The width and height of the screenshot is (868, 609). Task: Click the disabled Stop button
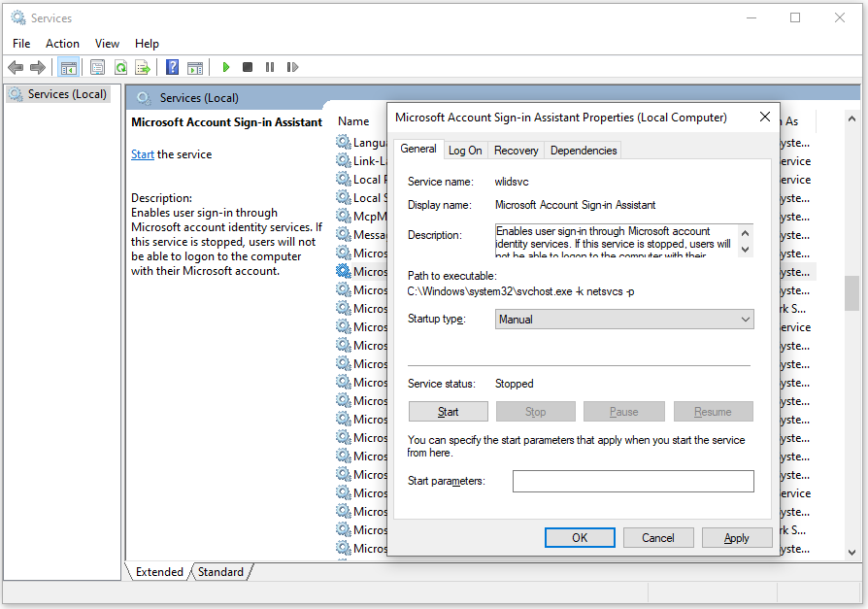tap(536, 412)
